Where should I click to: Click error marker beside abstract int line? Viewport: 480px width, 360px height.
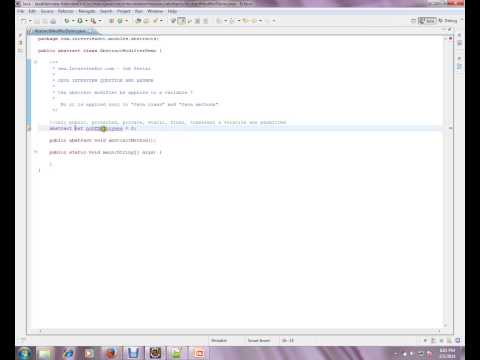[x=29, y=128]
